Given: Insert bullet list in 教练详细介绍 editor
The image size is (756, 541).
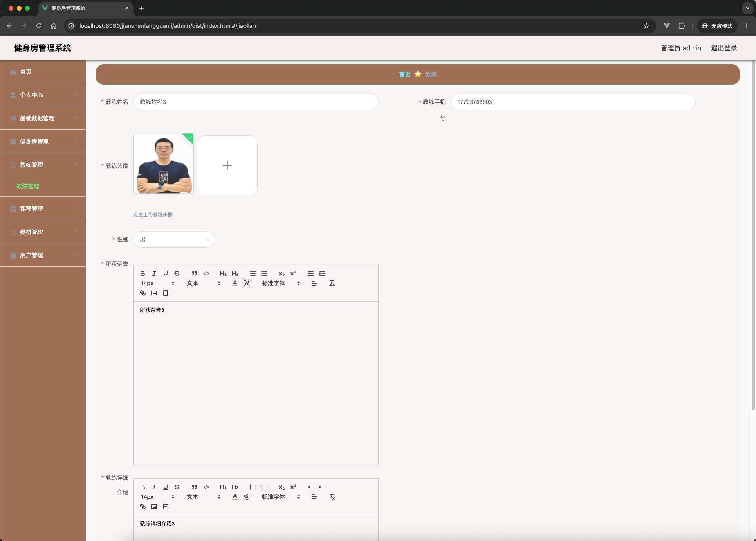Looking at the screenshot, I should coord(264,487).
